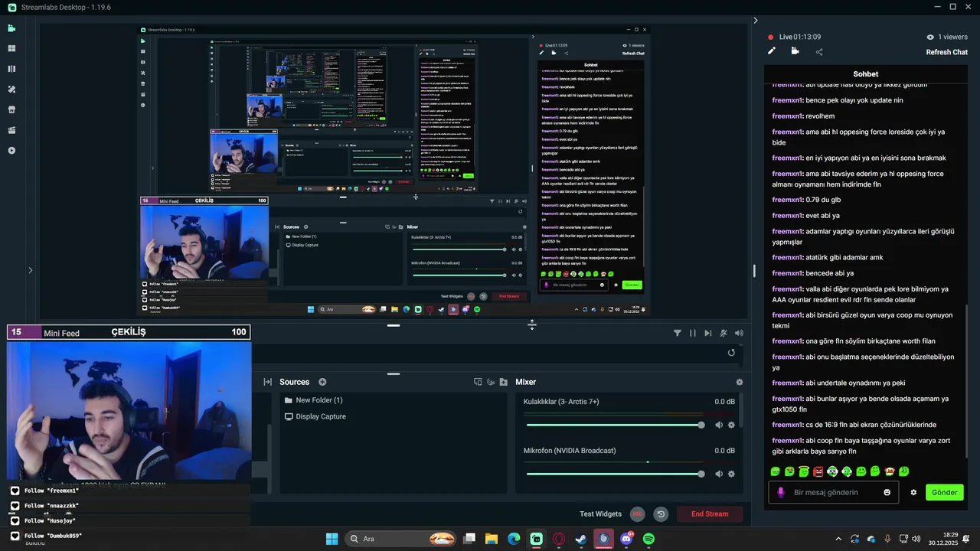Toggle the replay buffer button
Screen dimensions: 980x551
point(661,514)
